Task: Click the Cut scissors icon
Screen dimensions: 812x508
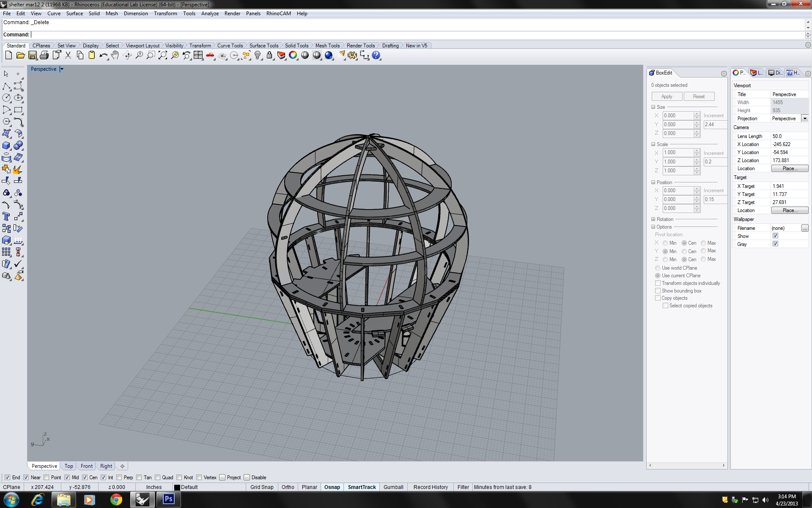Action: [68, 55]
